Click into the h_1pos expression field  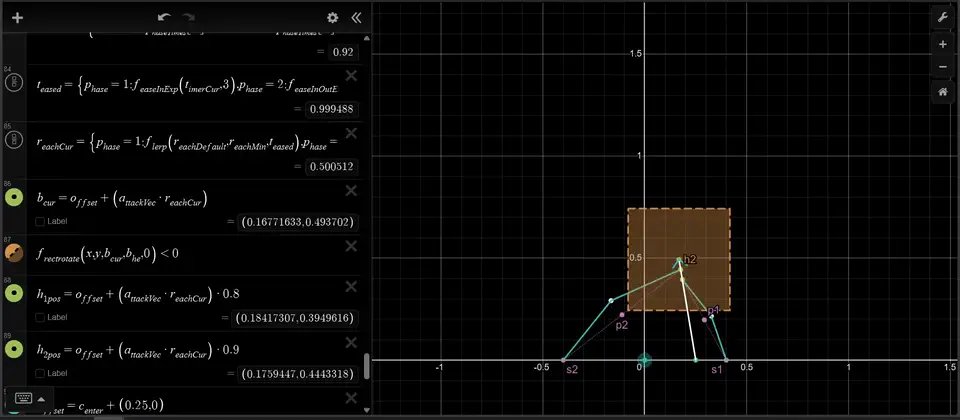(138, 294)
